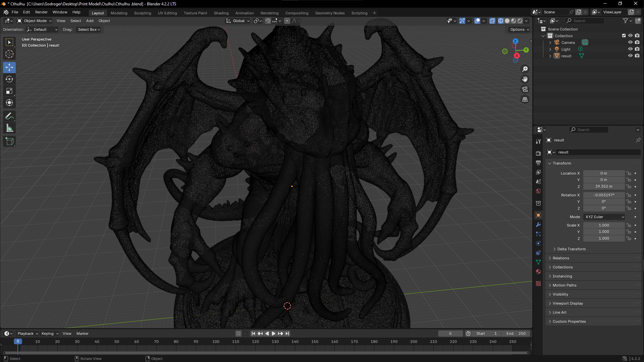The height and width of the screenshot is (362, 644).
Task: Toggle proportional editing button
Action: [x=287, y=21]
